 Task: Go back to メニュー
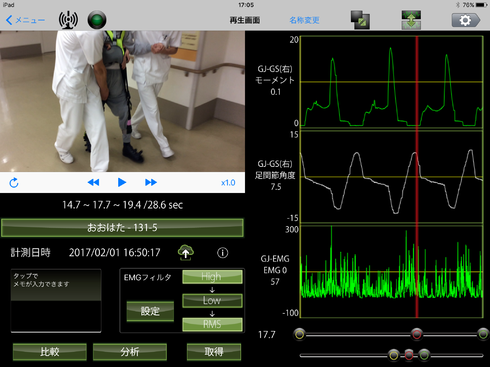click(x=25, y=20)
